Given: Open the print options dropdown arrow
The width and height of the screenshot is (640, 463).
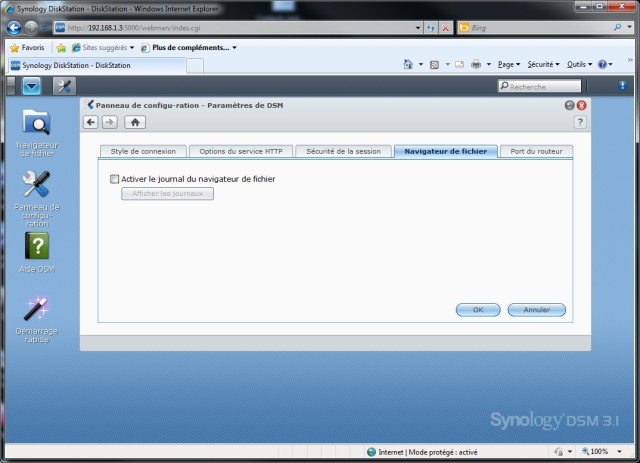Looking at the screenshot, I should 489,65.
